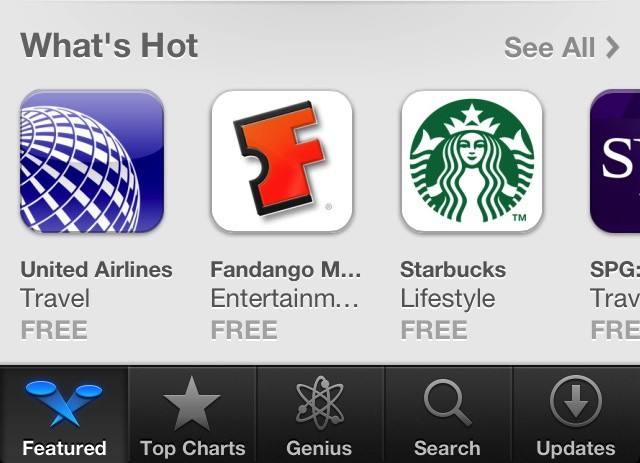Select the Featured tab icon
This screenshot has width=640, height=463.
[64, 403]
